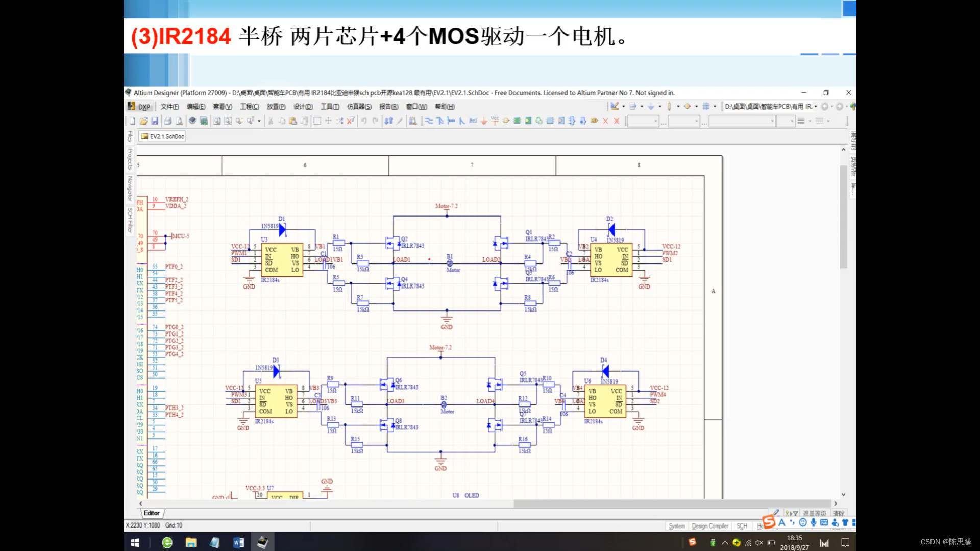The height and width of the screenshot is (551, 980).
Task: Expand the utility tools dropdown arrow
Action: [x=624, y=106]
